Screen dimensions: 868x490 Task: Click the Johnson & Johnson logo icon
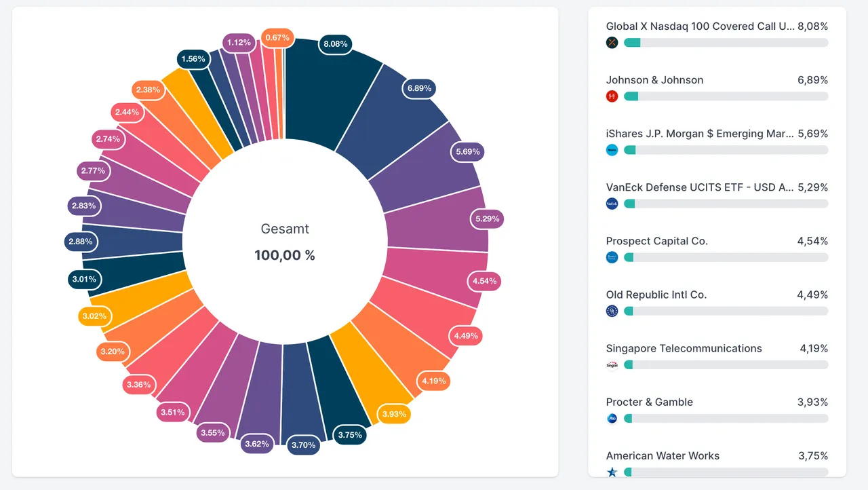(x=612, y=96)
